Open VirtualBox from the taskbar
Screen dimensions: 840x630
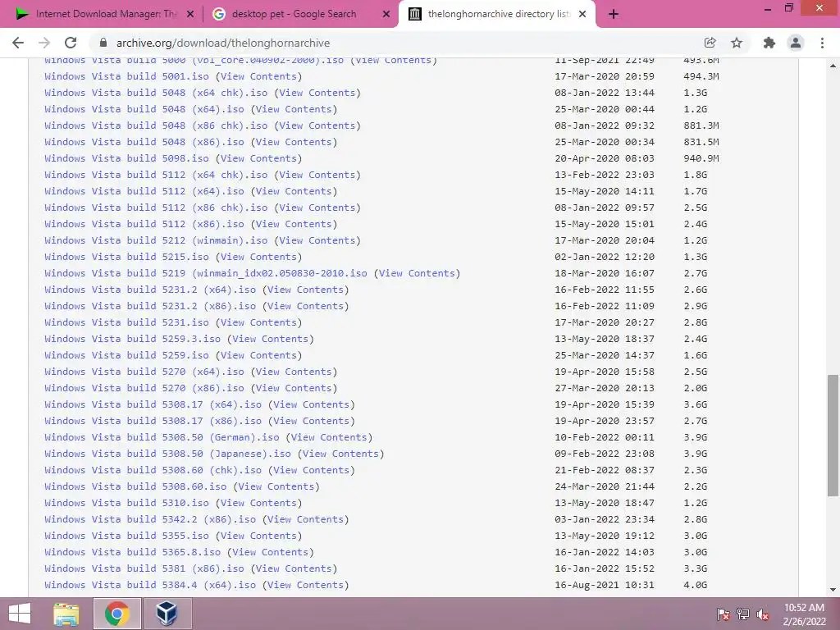167,614
